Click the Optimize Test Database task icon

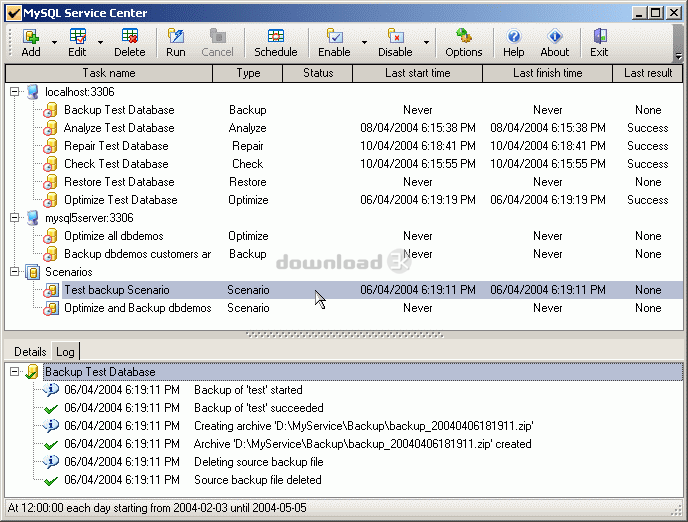pos(50,200)
